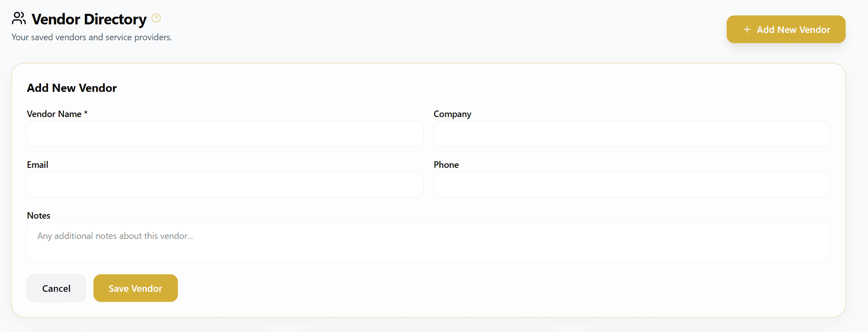Click the Company field label

tap(452, 114)
